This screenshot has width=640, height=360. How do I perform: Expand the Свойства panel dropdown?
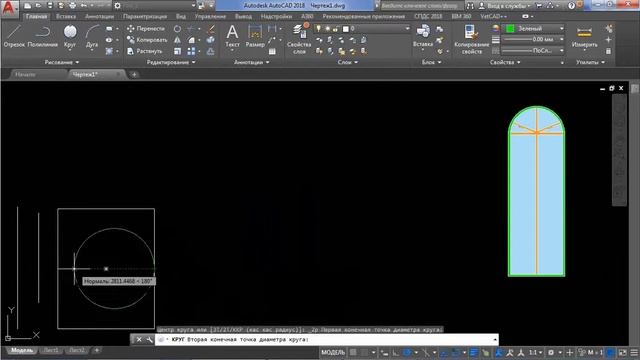505,62
